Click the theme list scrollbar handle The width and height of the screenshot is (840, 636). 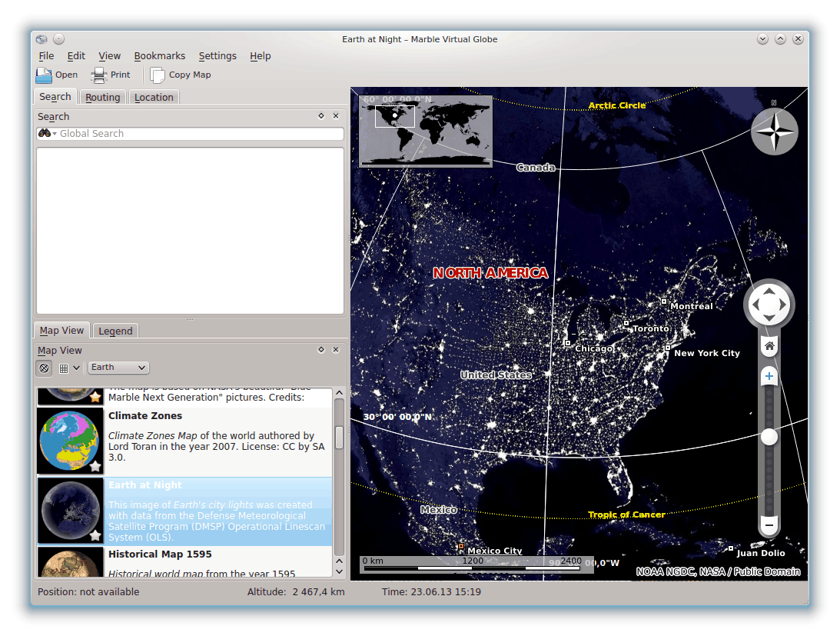[339, 437]
